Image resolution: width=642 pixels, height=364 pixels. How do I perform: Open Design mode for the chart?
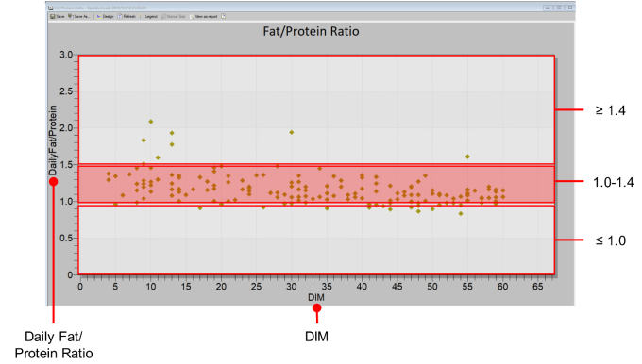click(x=105, y=17)
